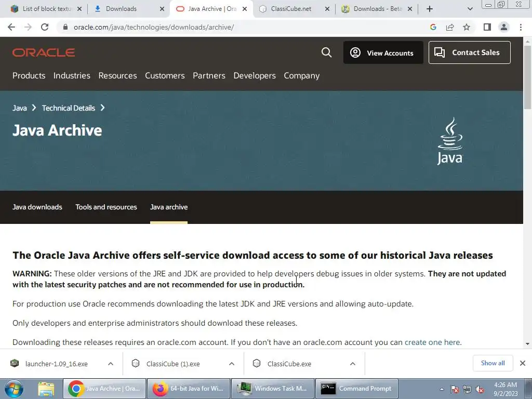Click the create one here link

[x=433, y=342]
